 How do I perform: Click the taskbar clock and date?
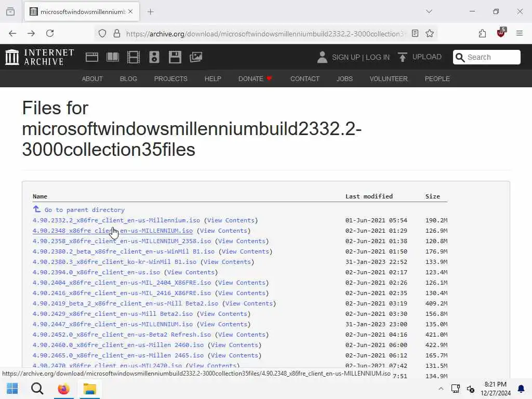(x=495, y=389)
